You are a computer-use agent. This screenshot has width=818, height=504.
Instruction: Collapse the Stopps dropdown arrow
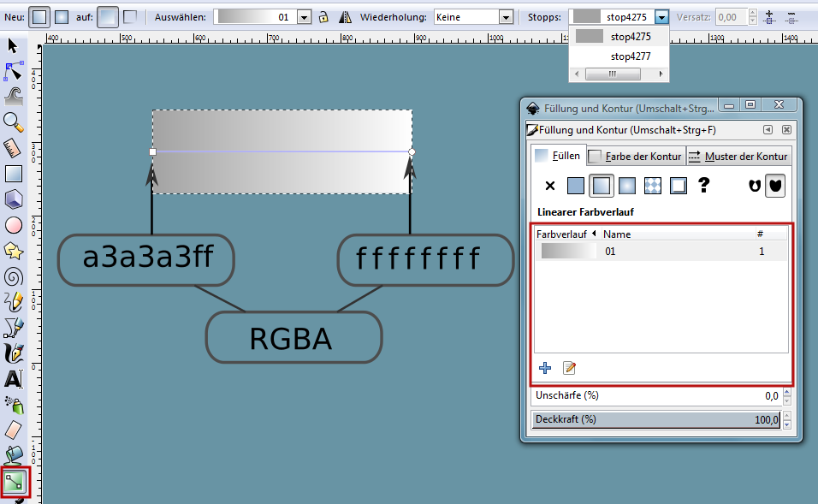[661, 17]
